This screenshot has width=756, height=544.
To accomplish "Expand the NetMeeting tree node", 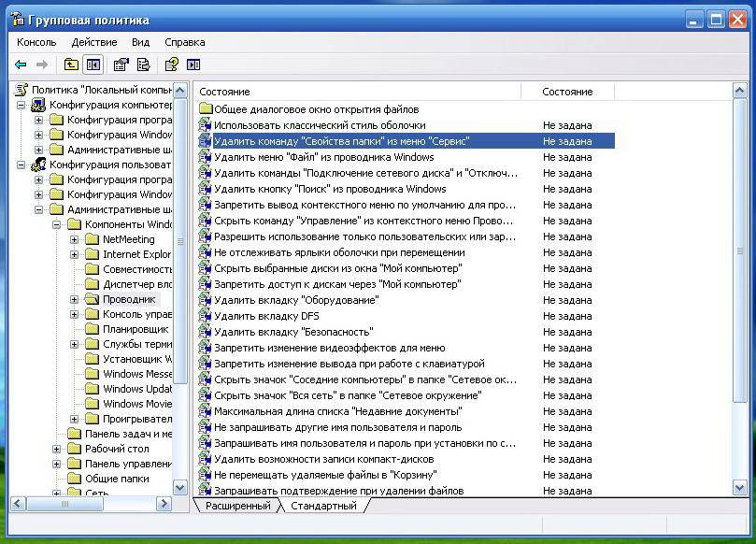I will coord(75,239).
